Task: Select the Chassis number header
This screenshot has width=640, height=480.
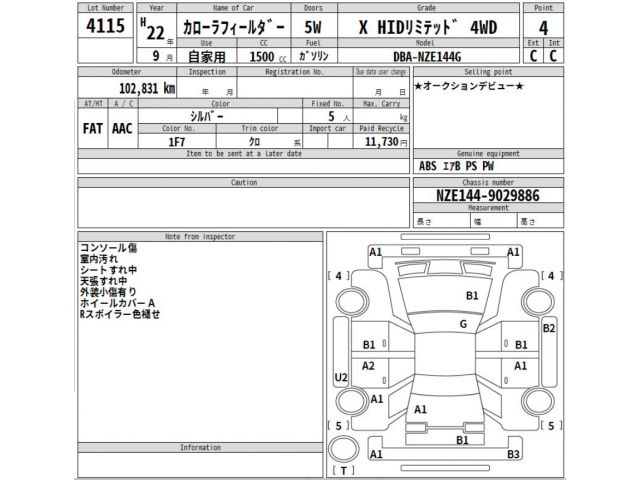Action: click(x=488, y=182)
